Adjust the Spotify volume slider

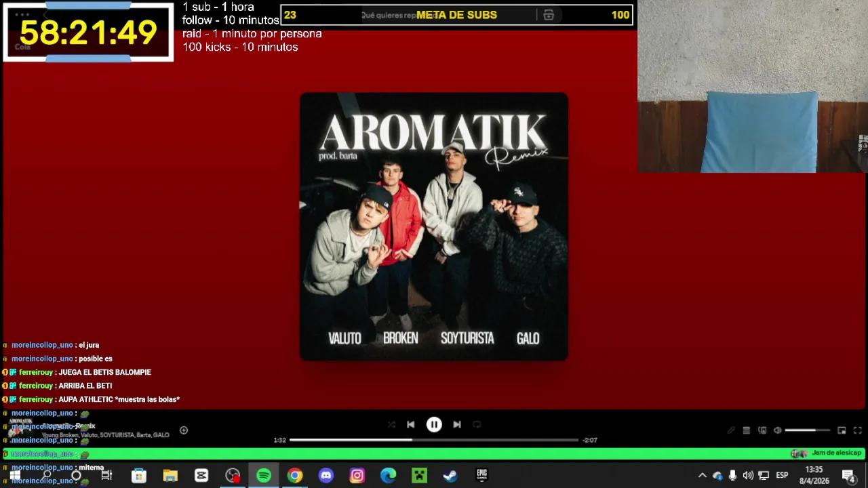click(808, 430)
